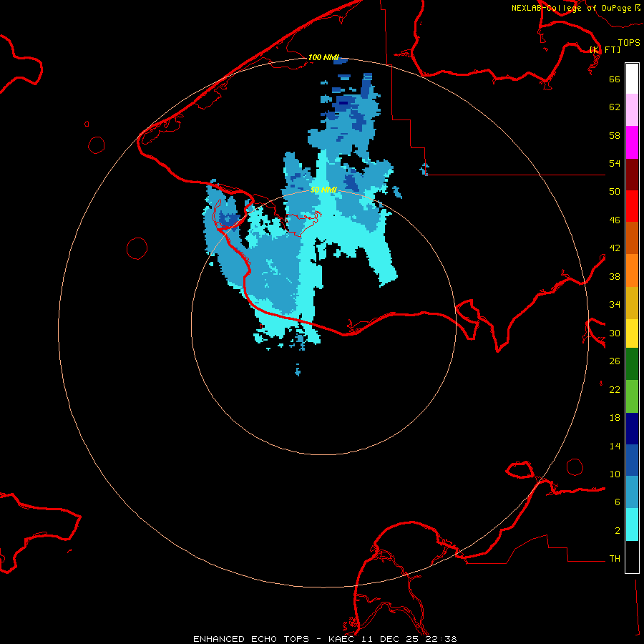644x644 pixels.
Task: Click the 6 legend value
Action: (618, 502)
